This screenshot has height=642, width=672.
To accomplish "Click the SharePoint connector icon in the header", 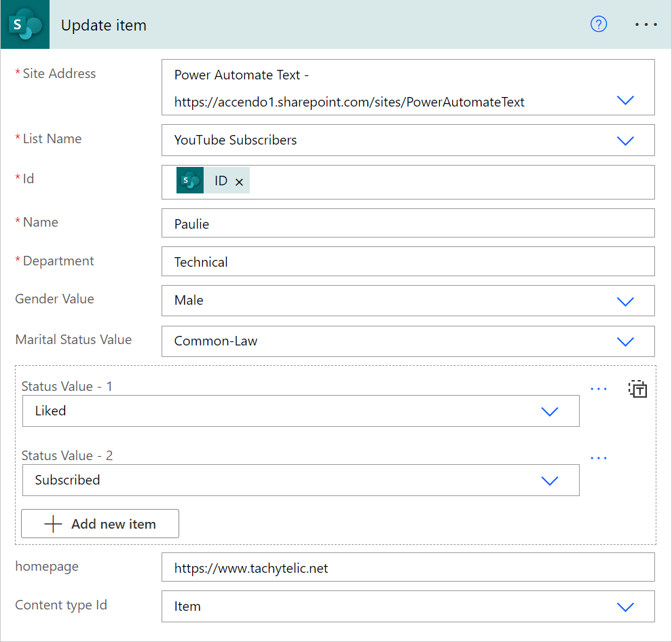I will 24,24.
